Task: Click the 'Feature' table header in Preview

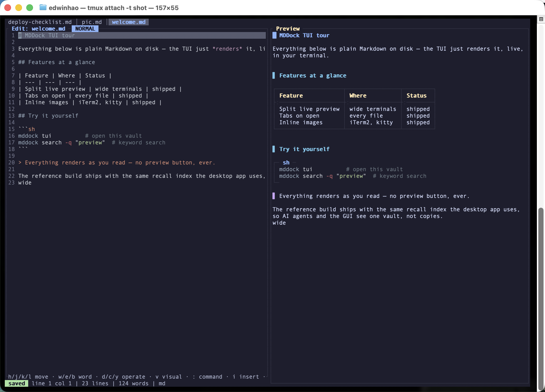Action: coord(291,96)
